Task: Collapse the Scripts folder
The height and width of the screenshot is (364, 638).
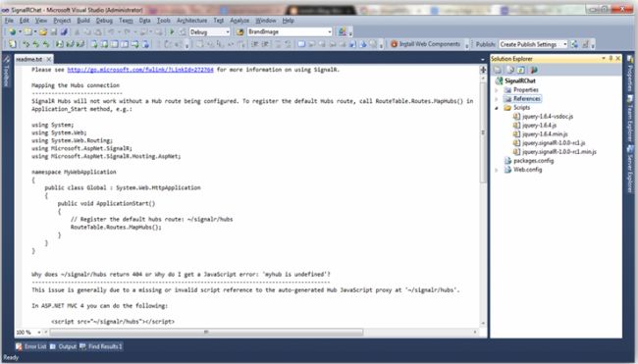Action: point(497,108)
